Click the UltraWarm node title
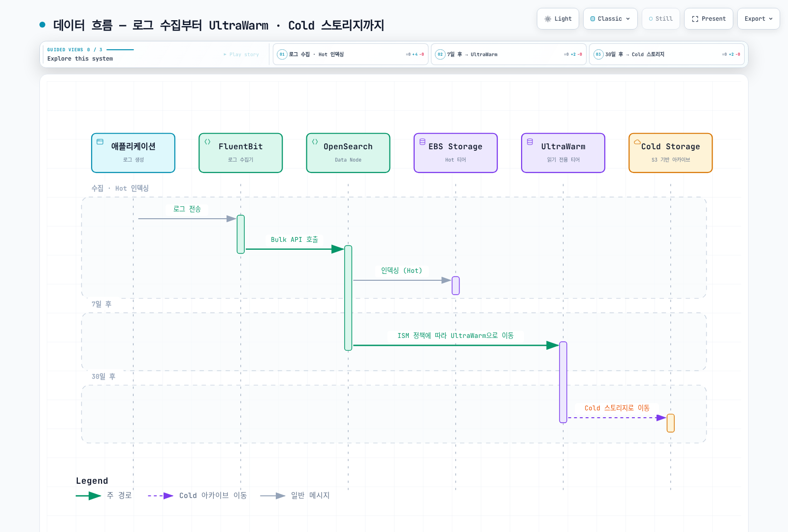 (563, 146)
